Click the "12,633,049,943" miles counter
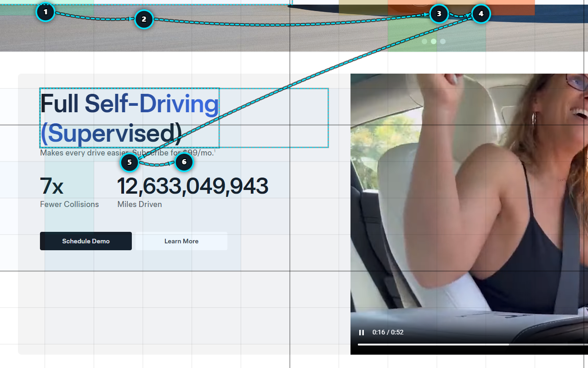 click(193, 186)
